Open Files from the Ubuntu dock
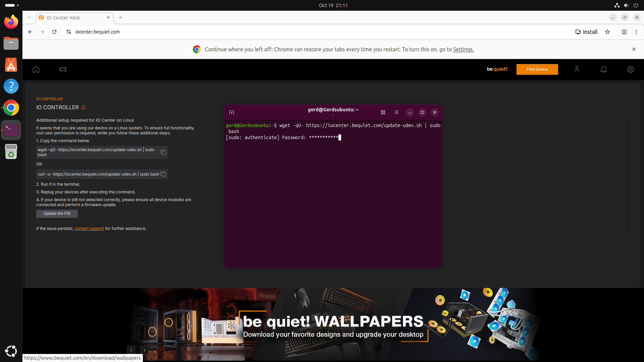 pyautogui.click(x=11, y=43)
